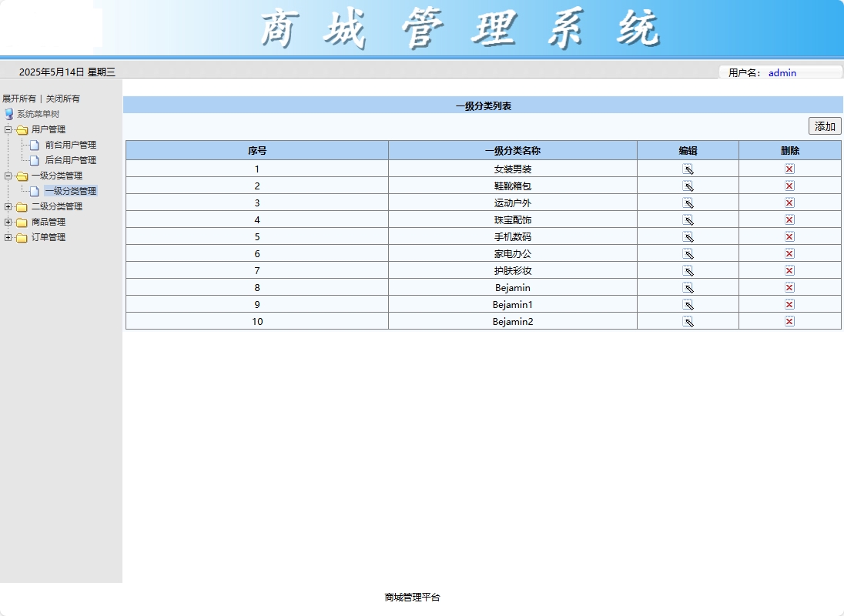Image resolution: width=844 pixels, height=616 pixels.
Task: Edit the 运动户外 category row
Action: tap(688, 203)
